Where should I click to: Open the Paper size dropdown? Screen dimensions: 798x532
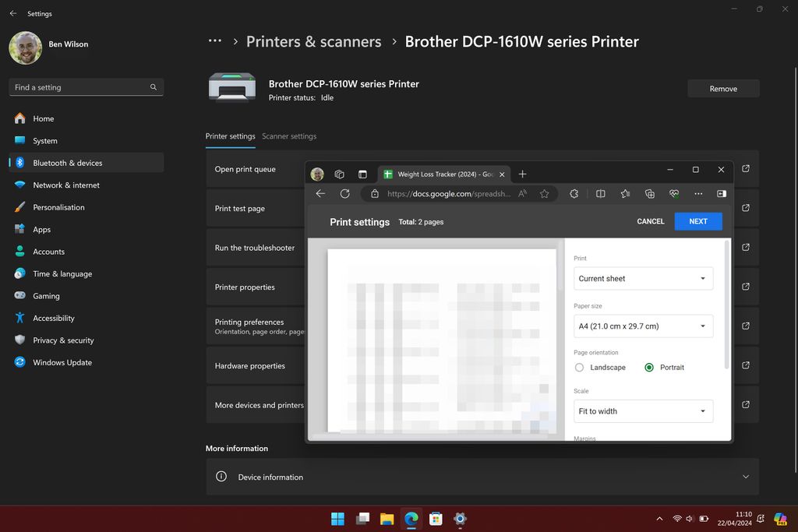click(643, 326)
